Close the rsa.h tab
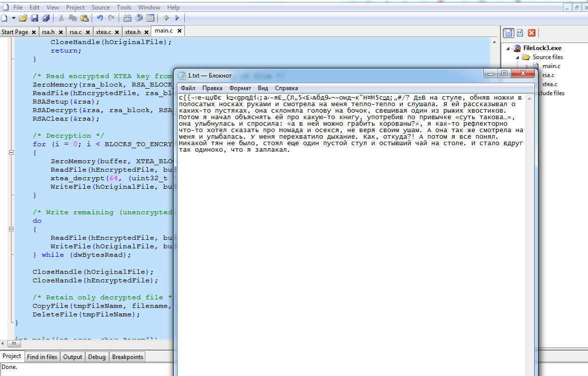This screenshot has width=588, height=376. pyautogui.click(x=61, y=32)
